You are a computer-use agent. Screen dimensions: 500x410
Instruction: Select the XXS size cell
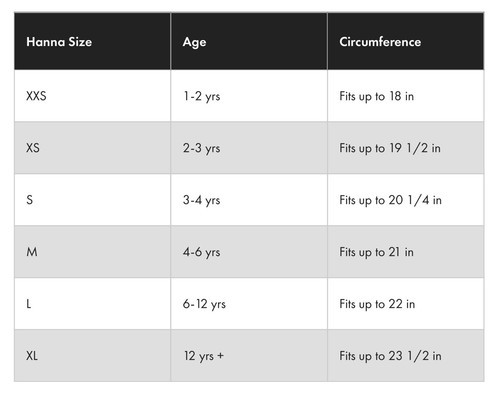coord(92,96)
